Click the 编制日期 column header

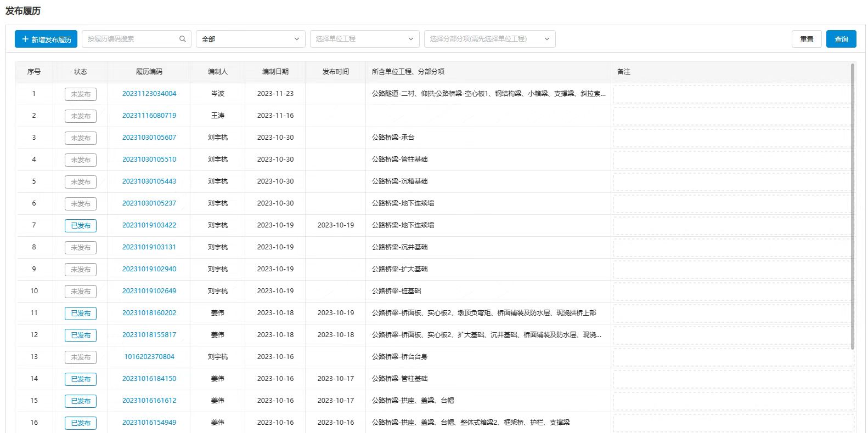275,72
